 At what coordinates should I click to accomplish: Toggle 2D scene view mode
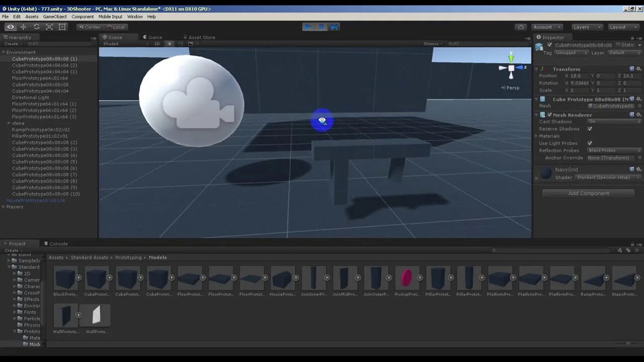coord(157,44)
